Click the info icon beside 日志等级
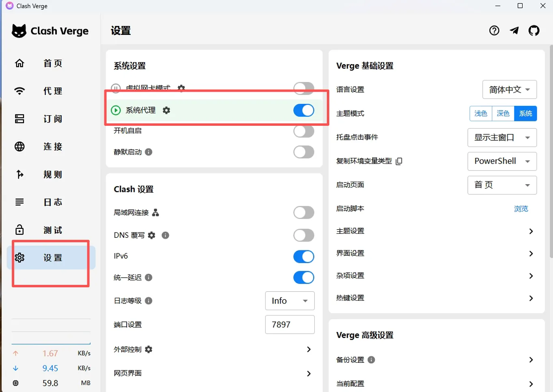The height and width of the screenshot is (392, 553). [149, 301]
